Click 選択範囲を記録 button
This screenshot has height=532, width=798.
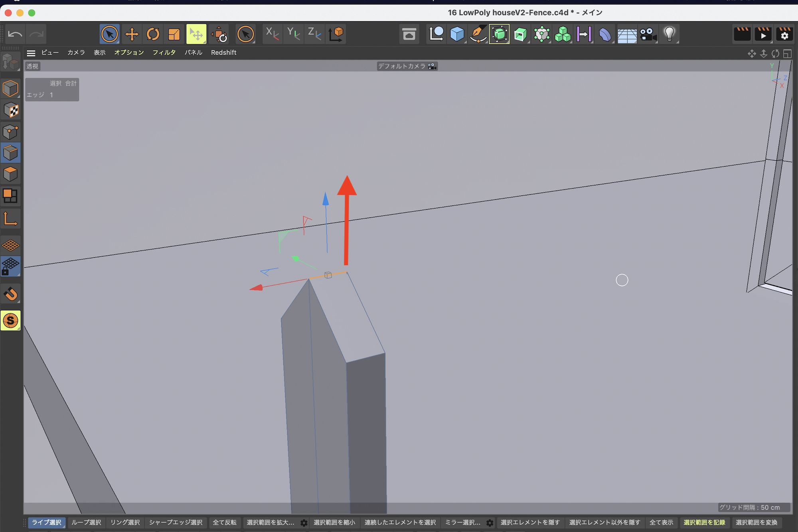coord(704,522)
